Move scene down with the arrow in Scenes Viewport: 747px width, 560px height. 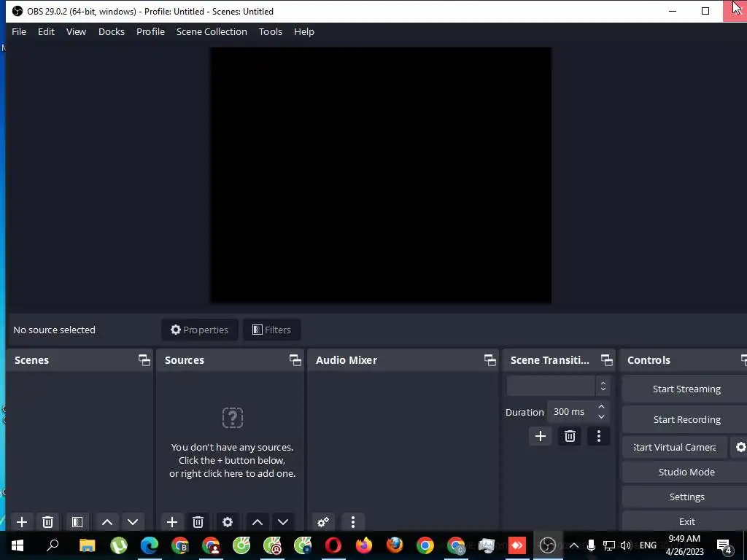133,522
